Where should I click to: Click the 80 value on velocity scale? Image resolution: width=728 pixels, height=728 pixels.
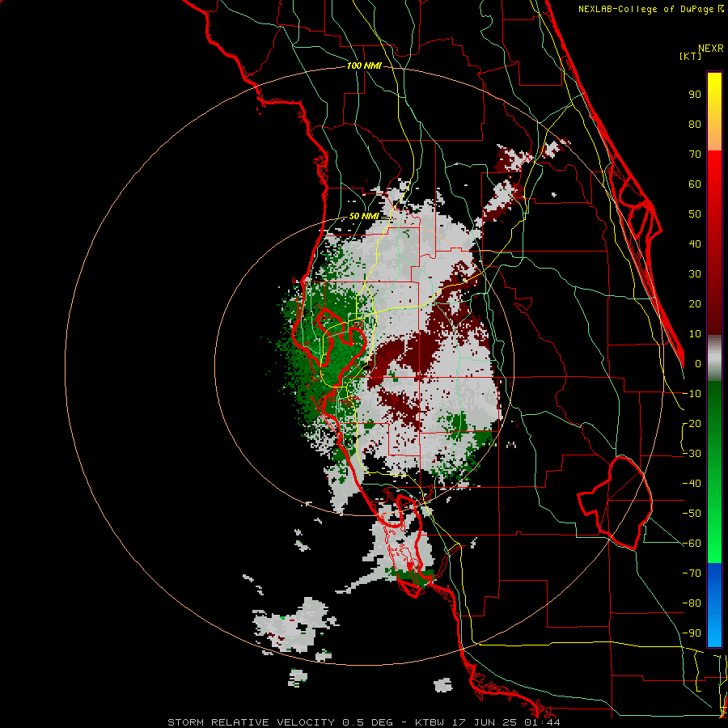(x=695, y=124)
